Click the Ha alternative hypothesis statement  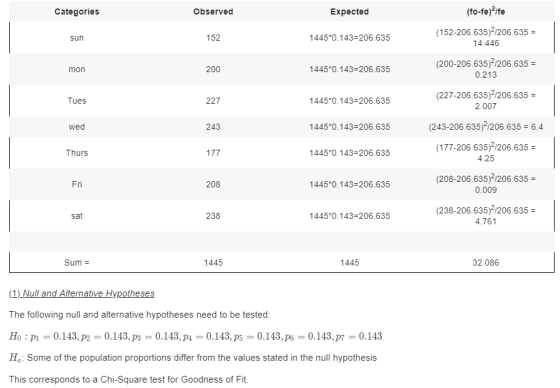coord(193,358)
